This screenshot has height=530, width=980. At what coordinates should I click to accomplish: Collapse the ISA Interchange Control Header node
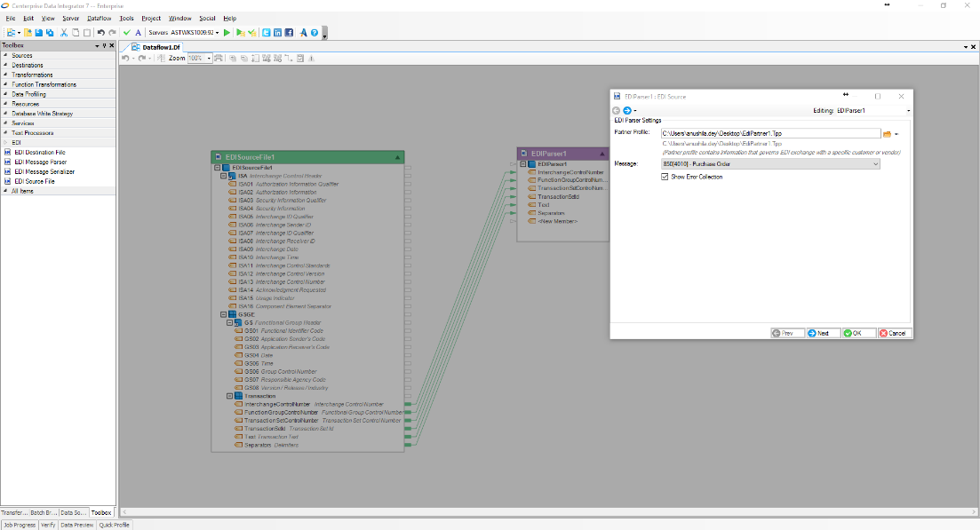pos(223,176)
